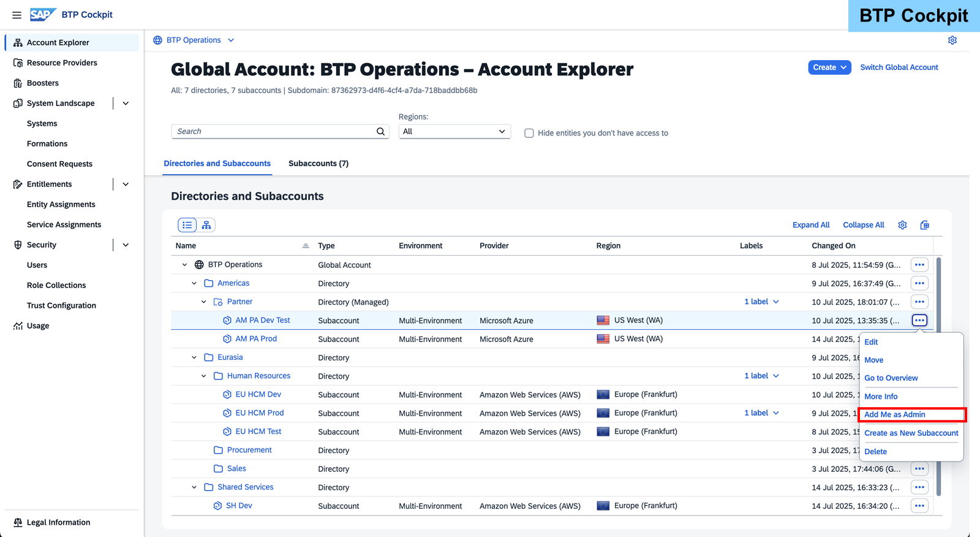Image resolution: width=980 pixels, height=537 pixels.
Task: Open Boosters in sidebar
Action: point(43,83)
